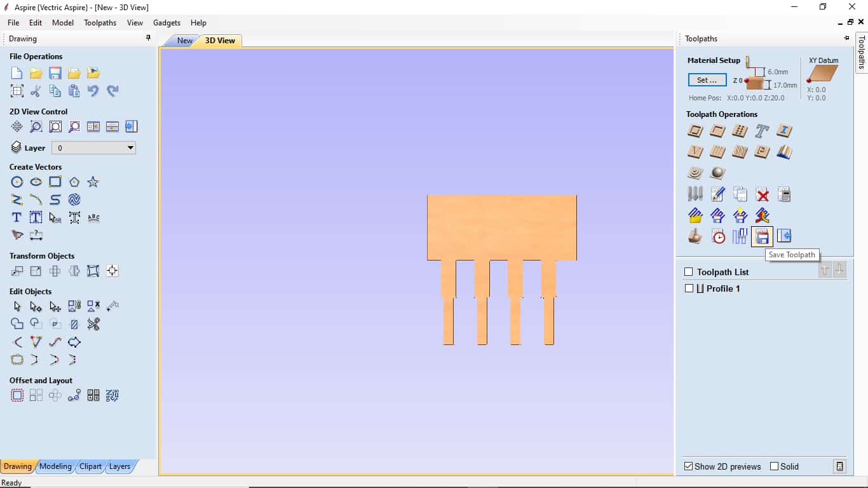
Task: Open the Toolpaths menu
Action: (x=100, y=23)
